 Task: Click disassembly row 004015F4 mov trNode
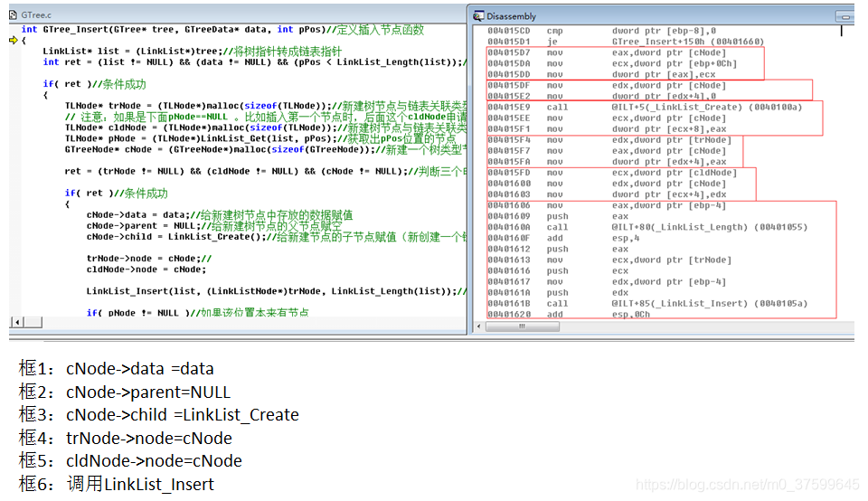pos(609,140)
